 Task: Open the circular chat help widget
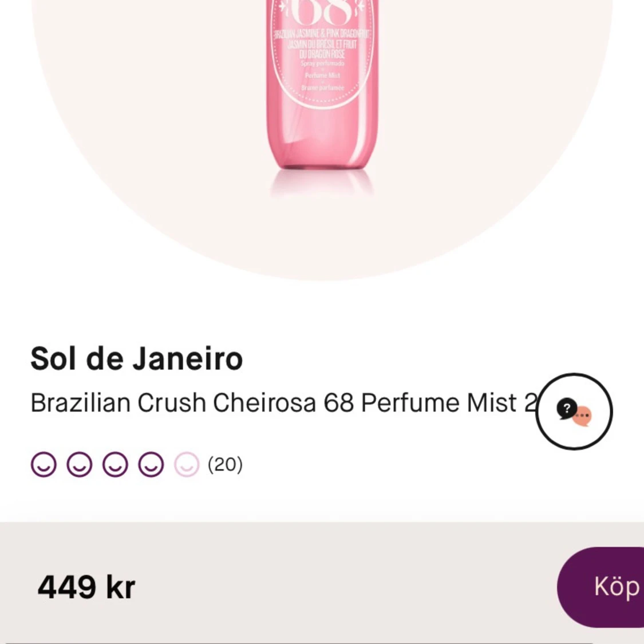[574, 411]
